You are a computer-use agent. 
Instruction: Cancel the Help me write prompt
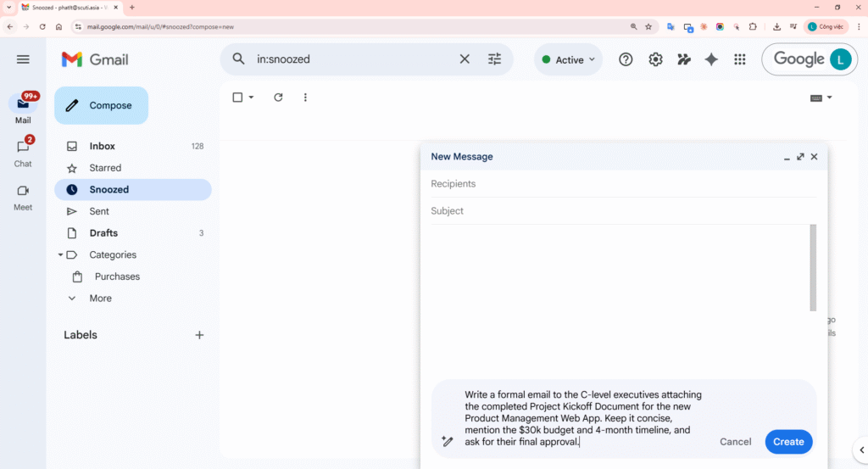[735, 442]
